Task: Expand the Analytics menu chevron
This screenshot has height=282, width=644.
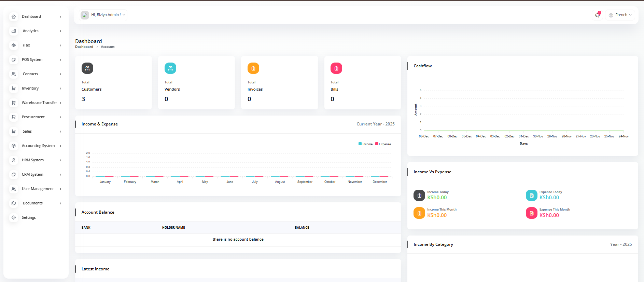Action: [x=60, y=31]
